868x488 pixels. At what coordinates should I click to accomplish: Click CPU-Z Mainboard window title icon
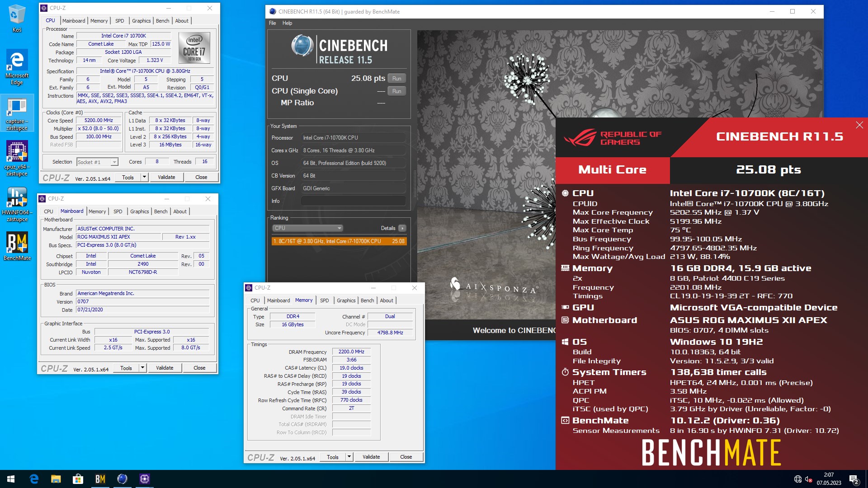click(x=42, y=199)
